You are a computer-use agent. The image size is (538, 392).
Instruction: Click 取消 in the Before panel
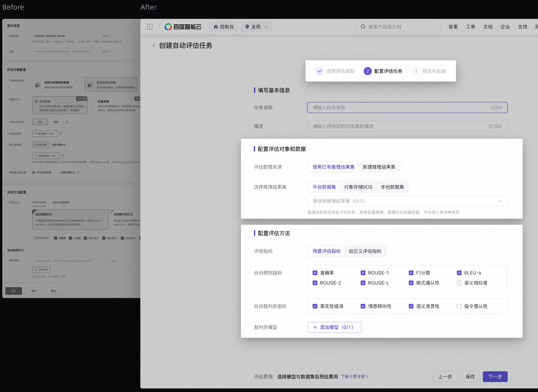[x=53, y=291]
